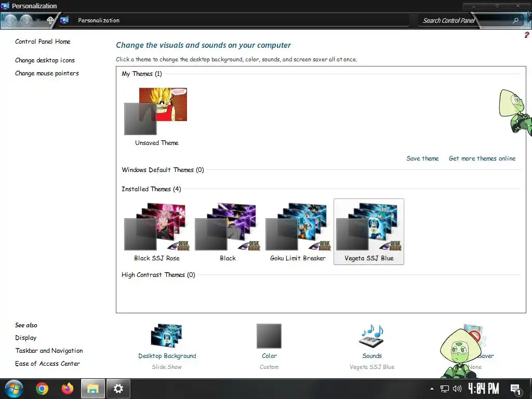Open the notification center icon
This screenshot has width=532, height=399.
point(516,390)
